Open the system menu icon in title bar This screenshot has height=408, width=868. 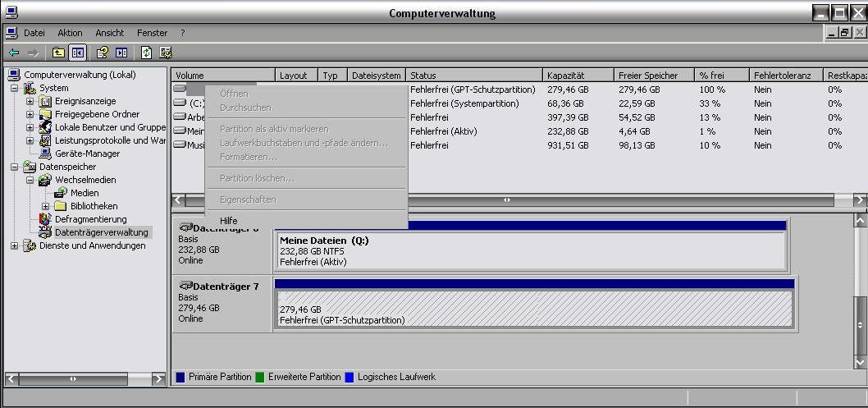[11, 11]
